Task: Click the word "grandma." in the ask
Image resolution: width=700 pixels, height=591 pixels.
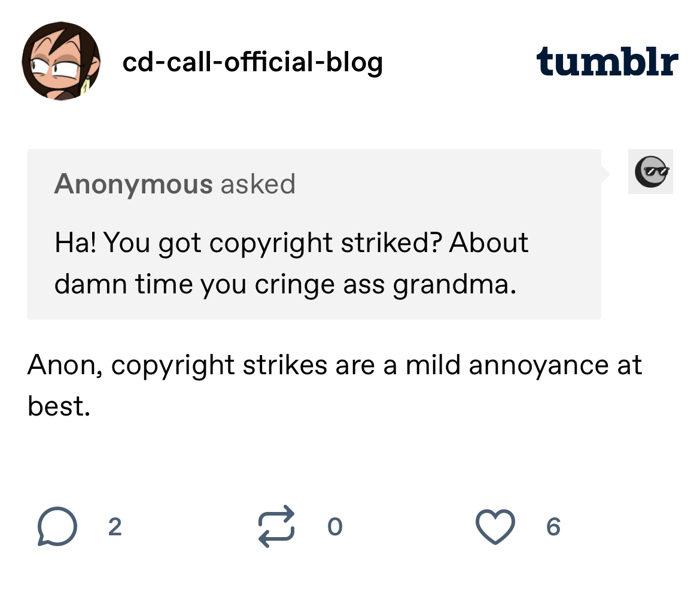Action: (x=455, y=284)
